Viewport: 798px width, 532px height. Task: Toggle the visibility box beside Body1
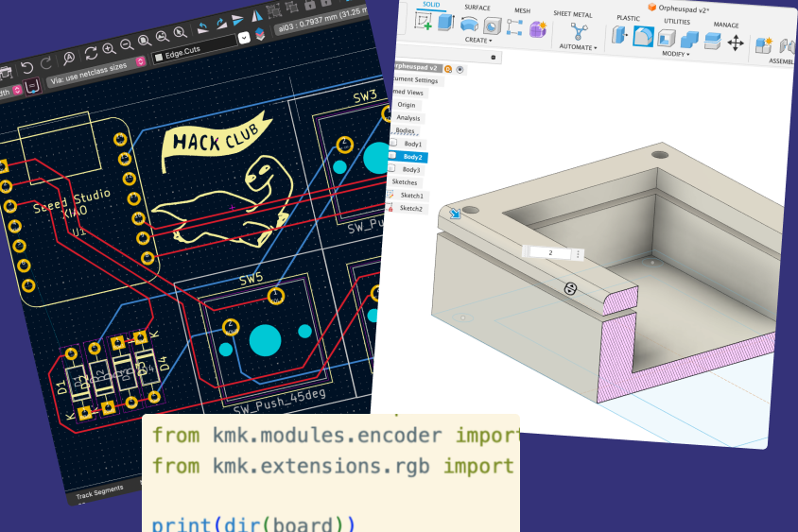(x=393, y=144)
